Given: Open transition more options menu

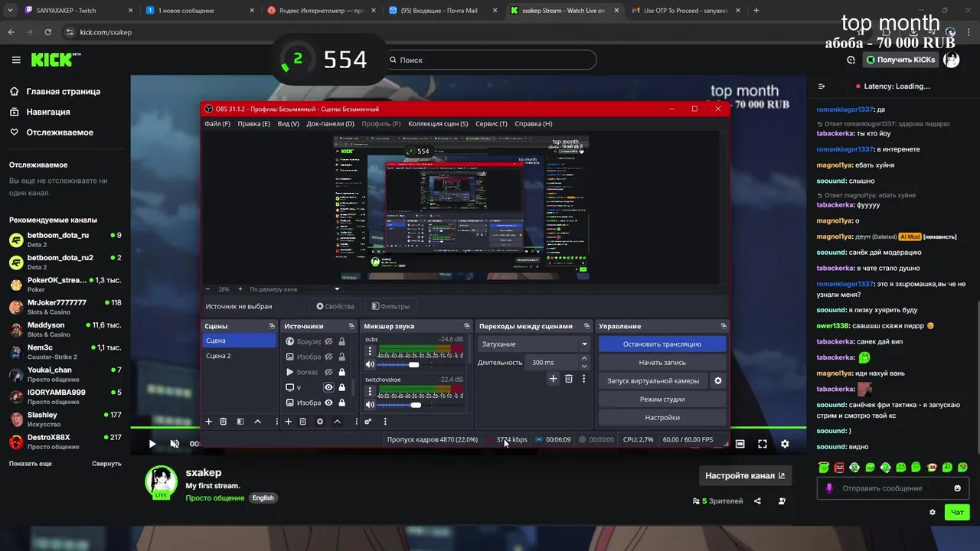Looking at the screenshot, I should click(x=584, y=379).
